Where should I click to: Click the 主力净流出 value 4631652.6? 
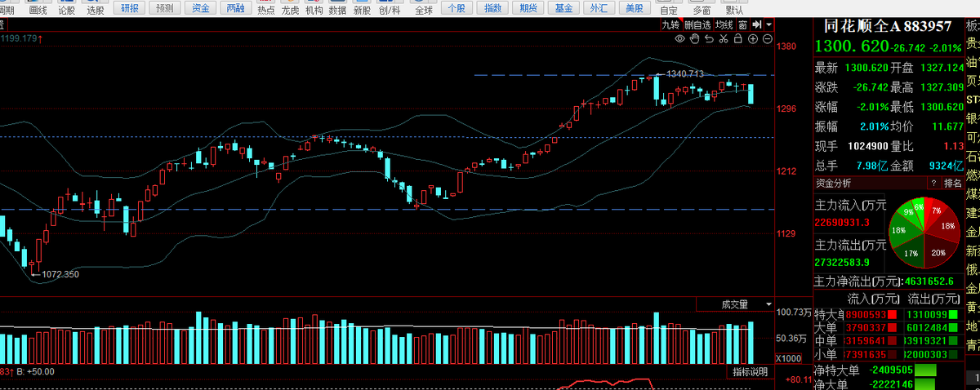coord(931,281)
